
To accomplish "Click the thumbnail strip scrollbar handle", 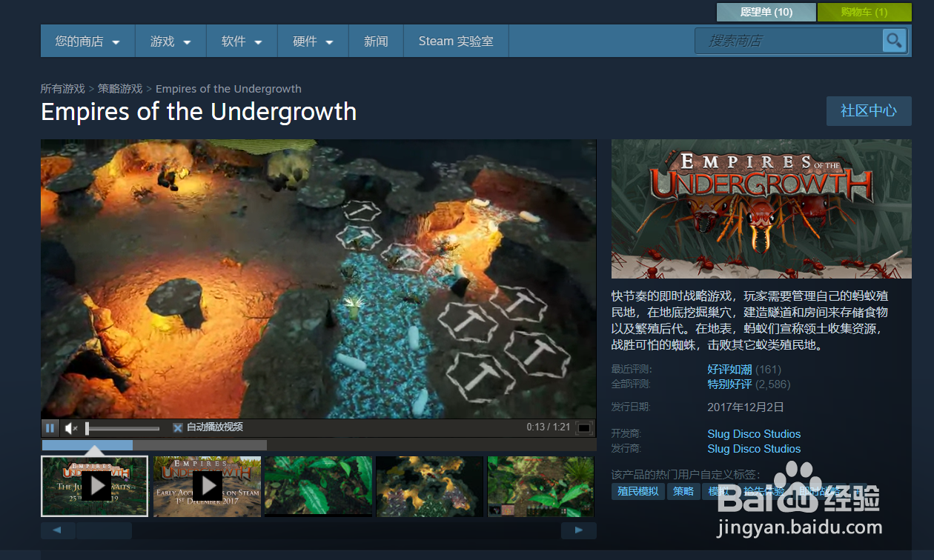I will click(104, 530).
